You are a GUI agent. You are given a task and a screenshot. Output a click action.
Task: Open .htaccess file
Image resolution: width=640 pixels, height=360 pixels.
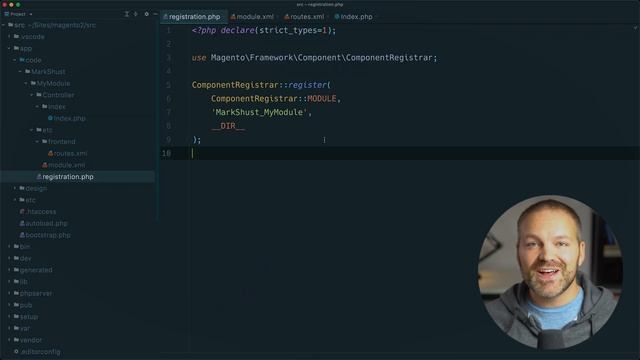[x=38, y=212]
